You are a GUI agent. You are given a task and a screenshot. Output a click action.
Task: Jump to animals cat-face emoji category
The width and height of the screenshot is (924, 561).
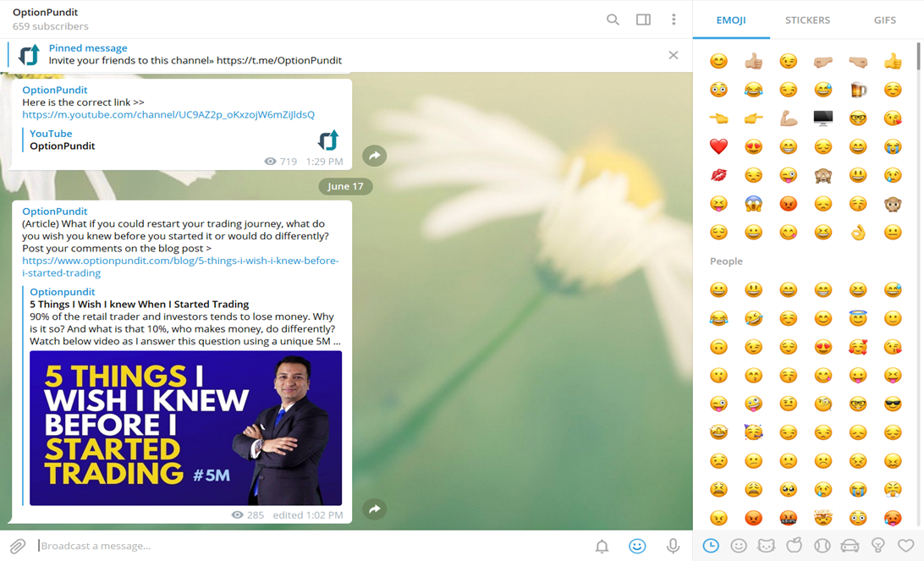(x=766, y=546)
